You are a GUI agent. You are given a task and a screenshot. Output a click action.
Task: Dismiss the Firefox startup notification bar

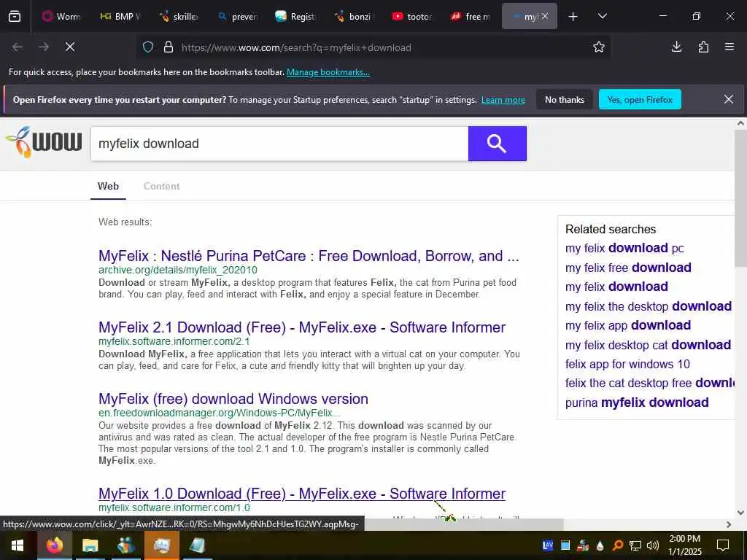click(x=729, y=99)
